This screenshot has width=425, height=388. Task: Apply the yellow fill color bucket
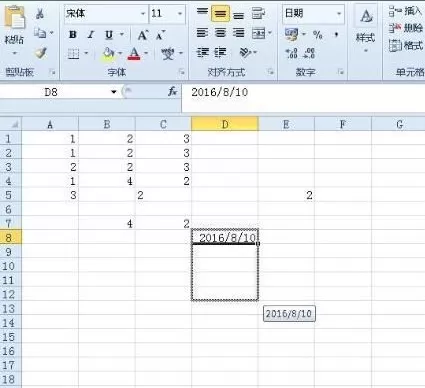click(x=108, y=54)
